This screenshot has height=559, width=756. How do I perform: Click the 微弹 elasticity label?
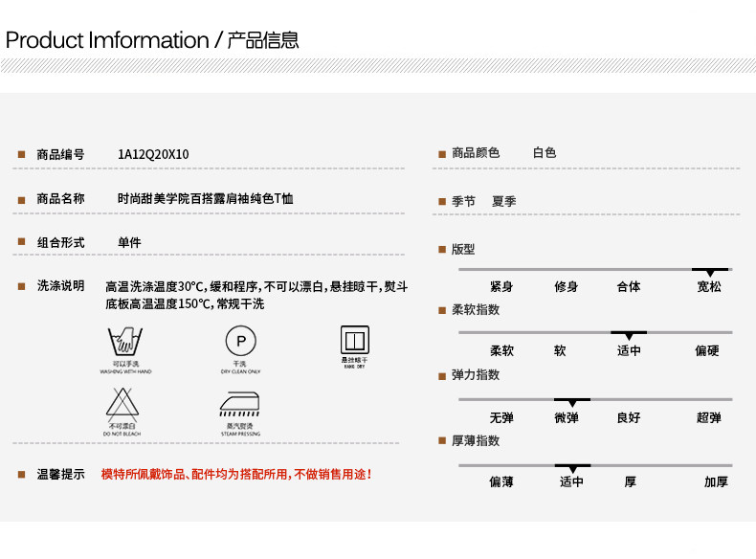pyautogui.click(x=566, y=417)
